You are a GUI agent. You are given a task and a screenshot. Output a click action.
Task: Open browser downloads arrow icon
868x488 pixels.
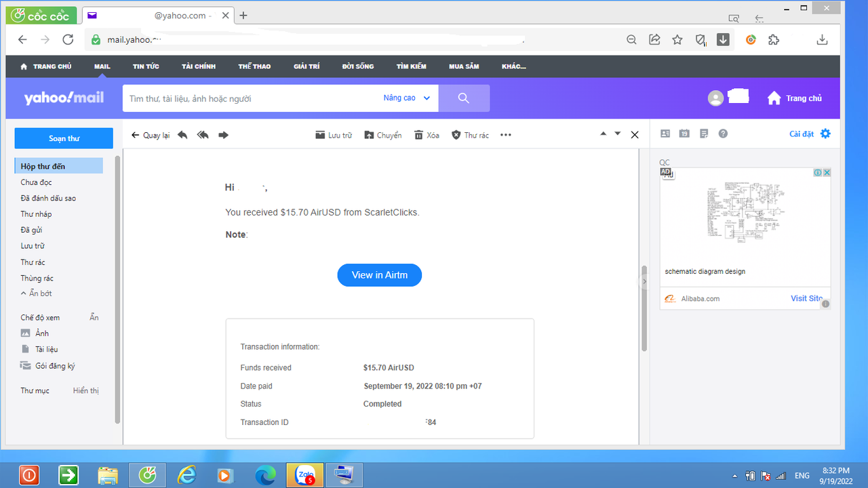point(822,39)
